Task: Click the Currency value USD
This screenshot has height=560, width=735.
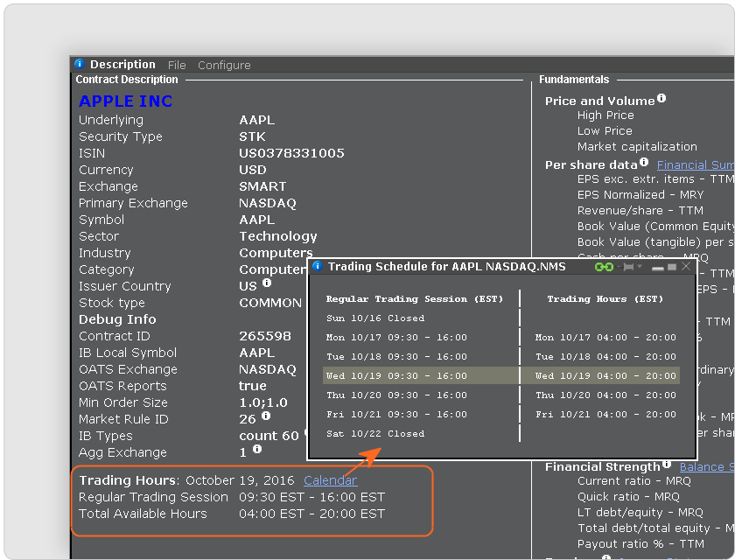Action: 253,170
